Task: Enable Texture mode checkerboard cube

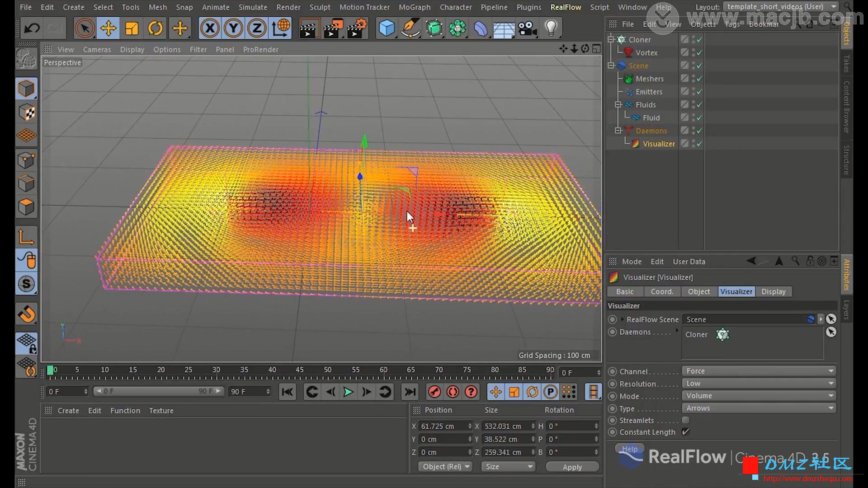Action: pos(26,112)
